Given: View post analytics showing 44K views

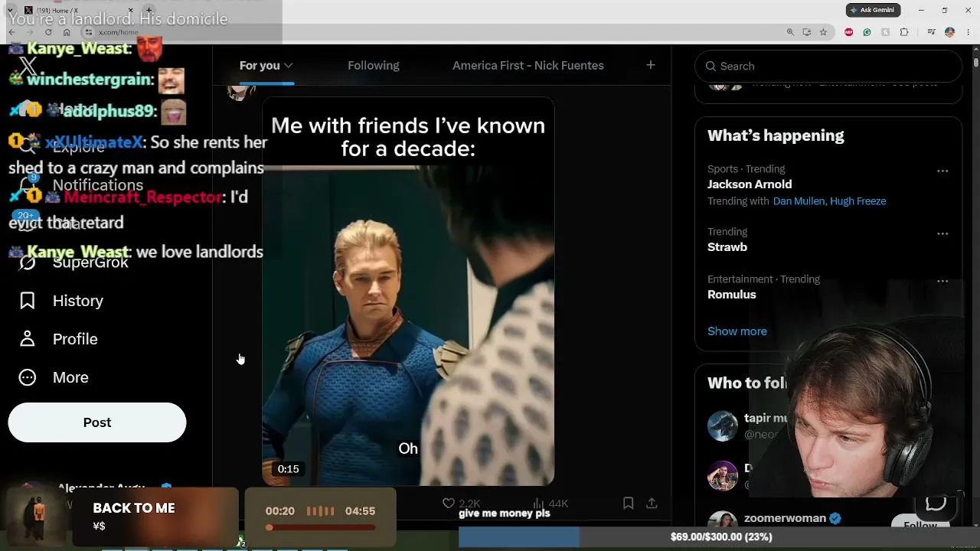Looking at the screenshot, I should (550, 503).
